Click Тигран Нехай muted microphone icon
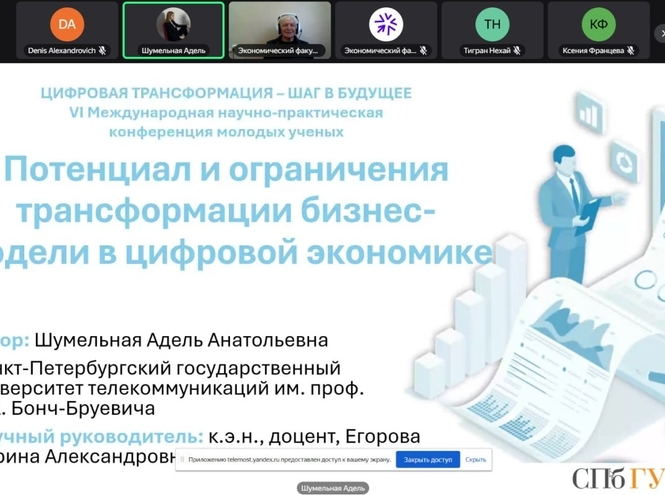Image resolution: width=665 pixels, height=495 pixels. coord(517,50)
